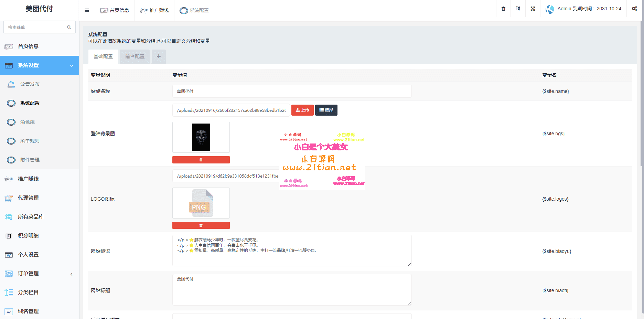This screenshot has width=644, height=319.
Task: Delete the login background image
Action: (201, 160)
